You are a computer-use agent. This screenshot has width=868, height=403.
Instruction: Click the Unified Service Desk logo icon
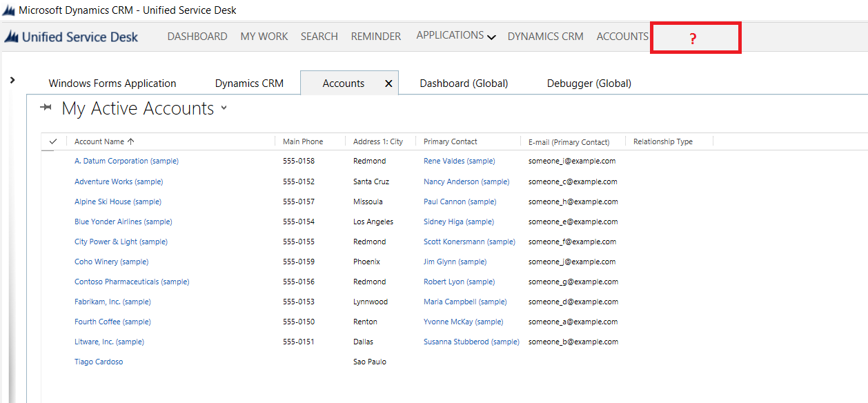click(11, 37)
